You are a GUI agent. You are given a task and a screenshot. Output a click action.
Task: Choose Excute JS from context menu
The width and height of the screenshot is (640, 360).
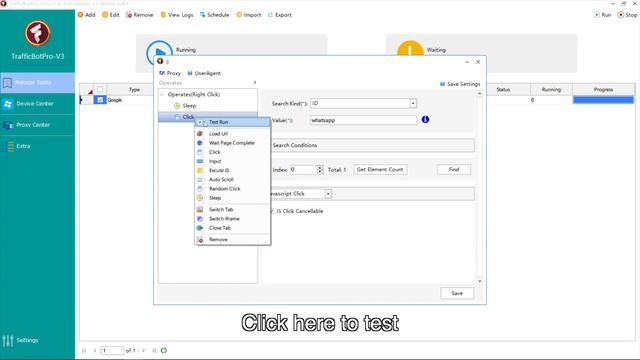tap(233, 170)
